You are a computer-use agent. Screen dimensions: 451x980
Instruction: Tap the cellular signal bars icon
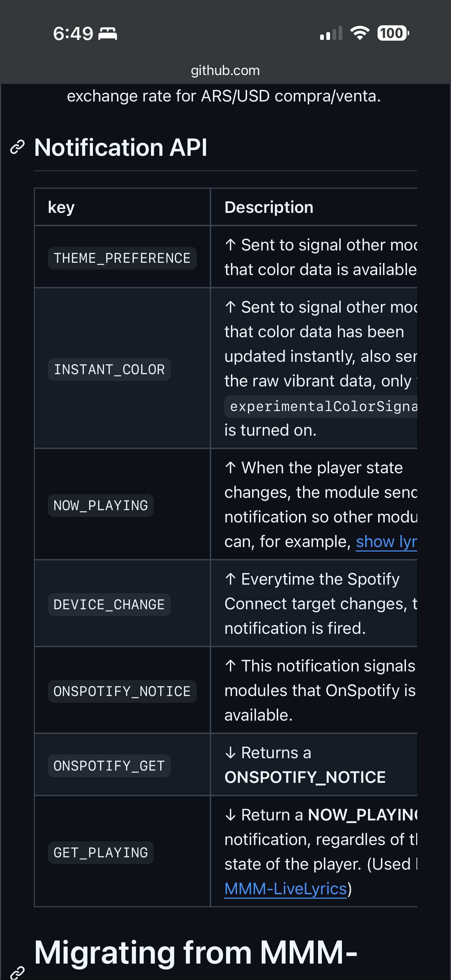pos(331,33)
